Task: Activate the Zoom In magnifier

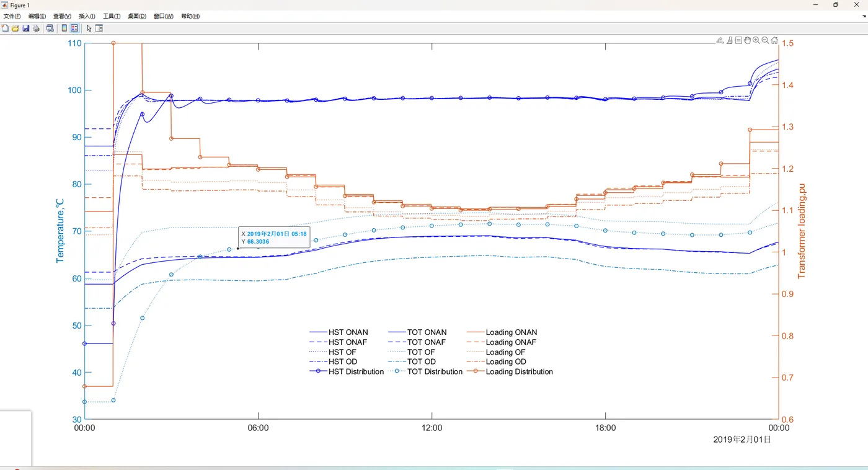Action: click(756, 40)
